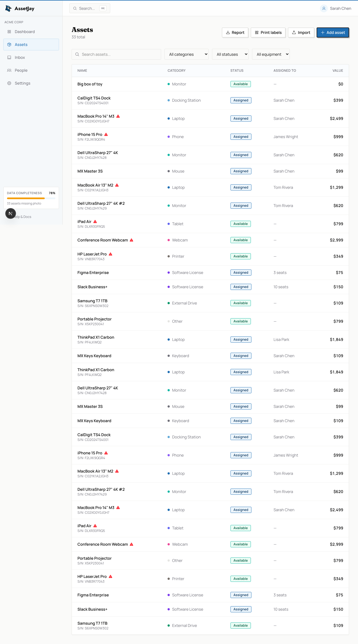Image resolution: width=358 pixels, height=644 pixels.
Task: Go to the Assets navigation item
Action: 31,45
